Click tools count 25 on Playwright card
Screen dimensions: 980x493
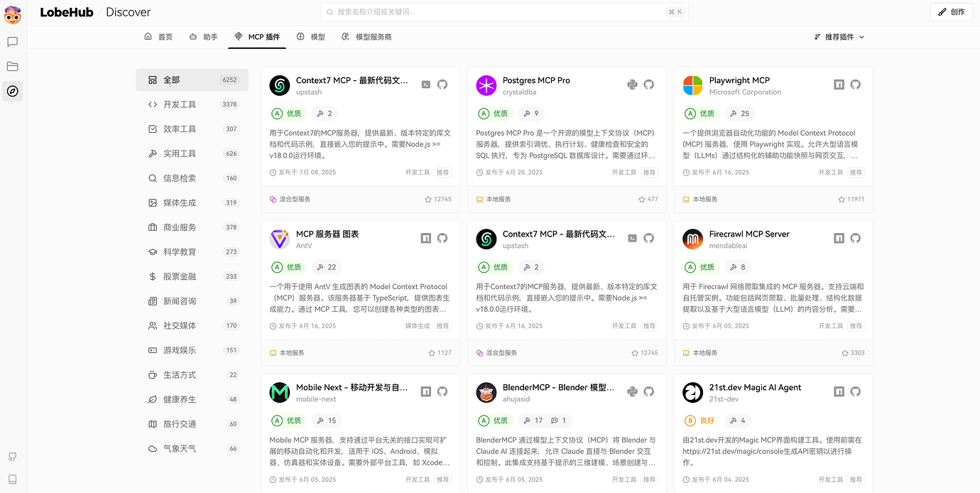[x=739, y=114]
